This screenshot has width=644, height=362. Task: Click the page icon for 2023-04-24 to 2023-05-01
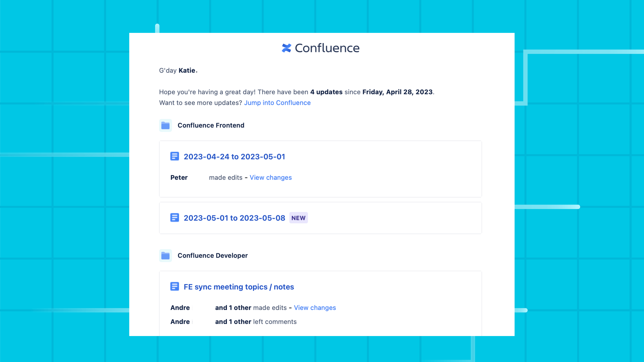[x=175, y=156]
